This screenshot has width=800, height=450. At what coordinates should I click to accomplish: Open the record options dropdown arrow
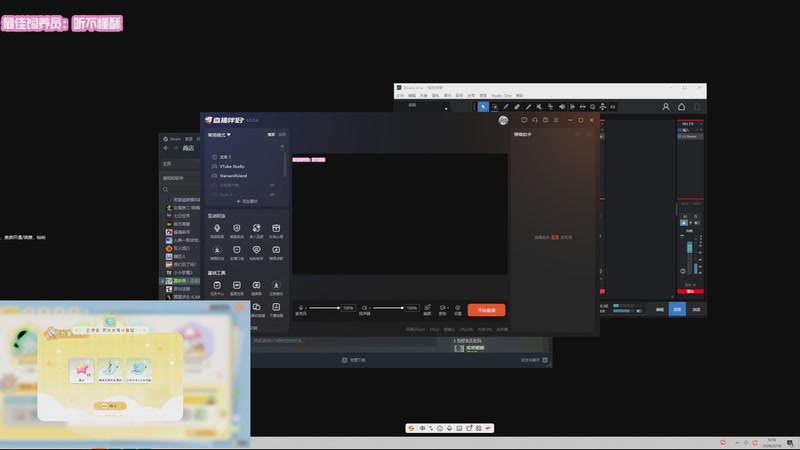(x=447, y=308)
